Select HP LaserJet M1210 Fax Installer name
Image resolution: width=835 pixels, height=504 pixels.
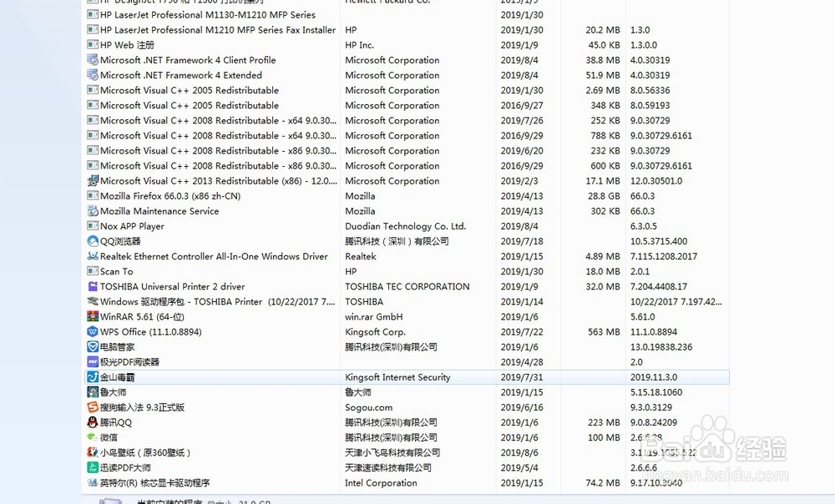click(x=218, y=30)
